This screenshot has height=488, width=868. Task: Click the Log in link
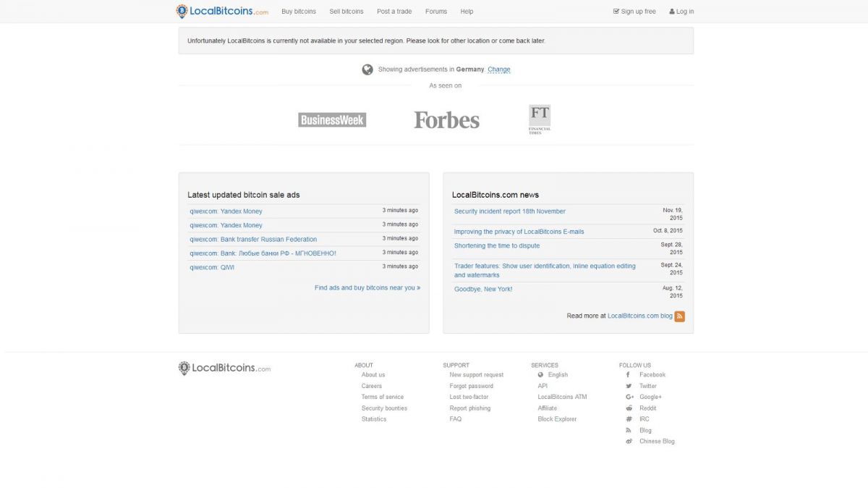pos(681,12)
